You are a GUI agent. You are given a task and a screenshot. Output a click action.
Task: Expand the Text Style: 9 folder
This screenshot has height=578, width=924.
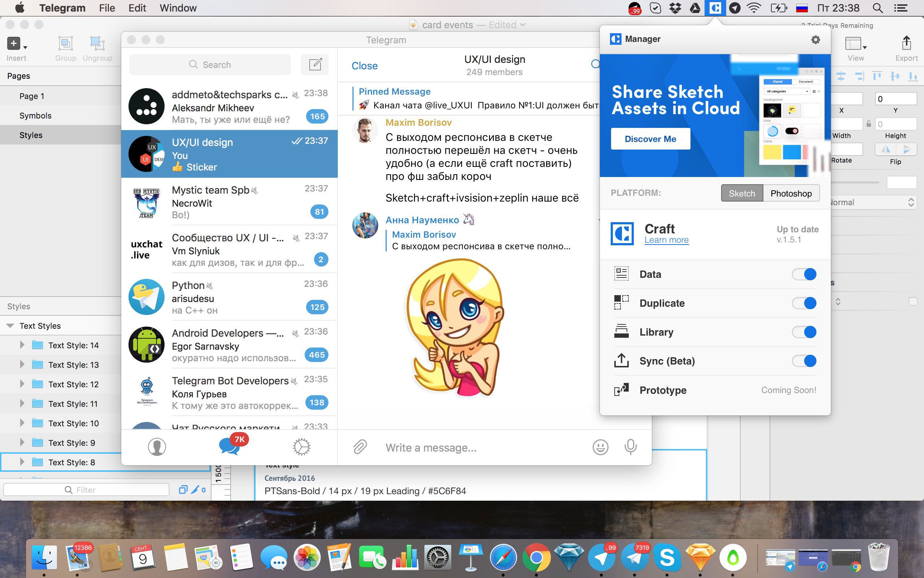22,442
